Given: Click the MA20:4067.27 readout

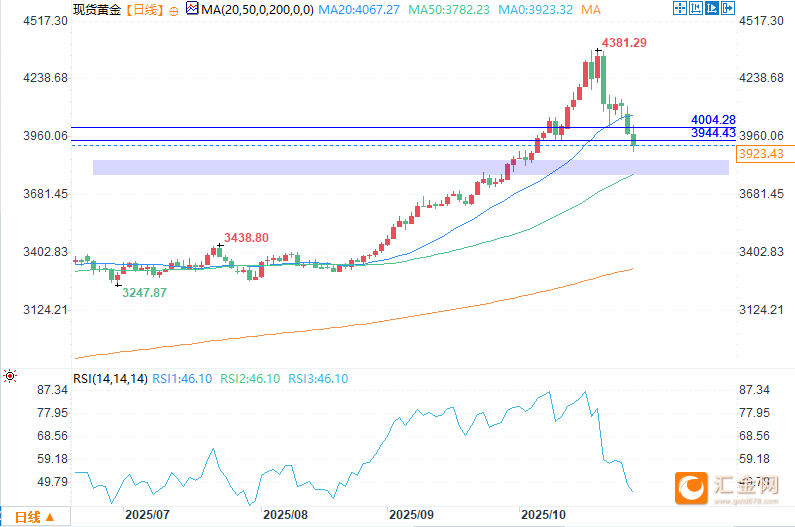Looking at the screenshot, I should pos(359,10).
